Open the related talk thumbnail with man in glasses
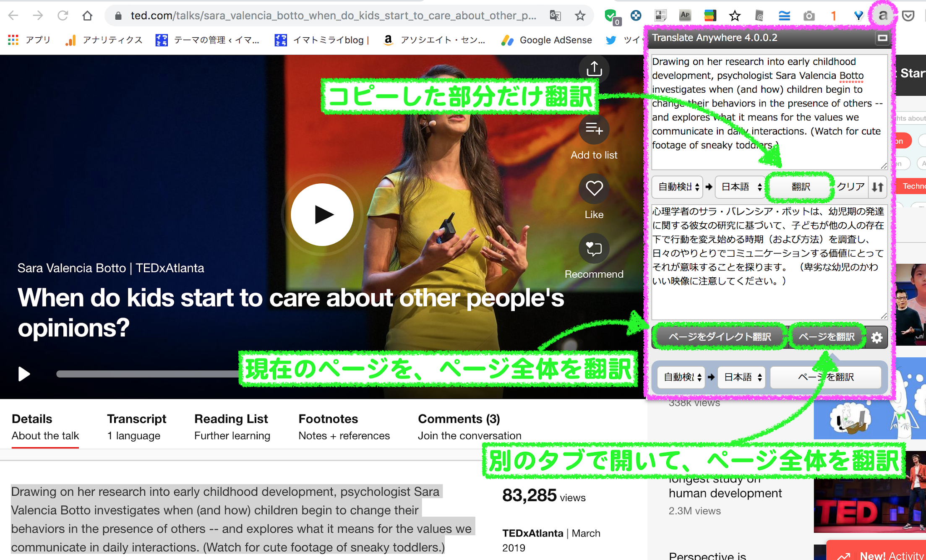The height and width of the screenshot is (560, 926). 911,305
